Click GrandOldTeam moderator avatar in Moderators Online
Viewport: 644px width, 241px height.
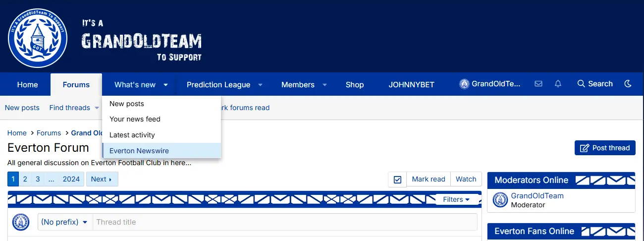click(500, 200)
